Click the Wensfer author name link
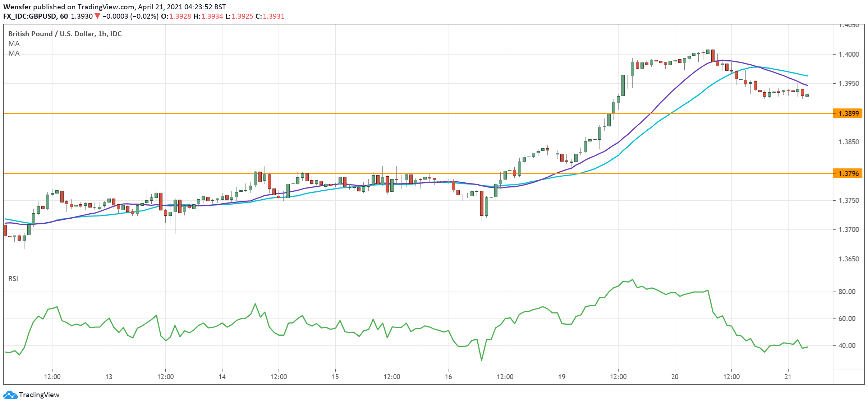Image resolution: width=868 pixels, height=405 pixels. tap(18, 6)
